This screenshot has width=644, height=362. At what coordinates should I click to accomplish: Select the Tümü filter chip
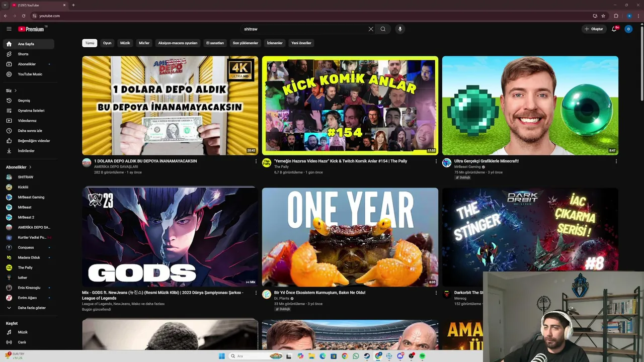pyautogui.click(x=90, y=43)
